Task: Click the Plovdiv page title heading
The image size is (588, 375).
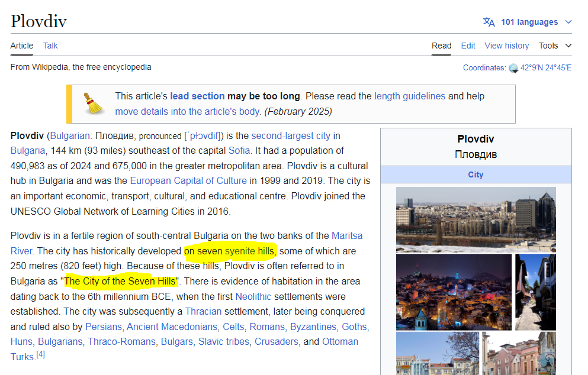Action: (38, 21)
